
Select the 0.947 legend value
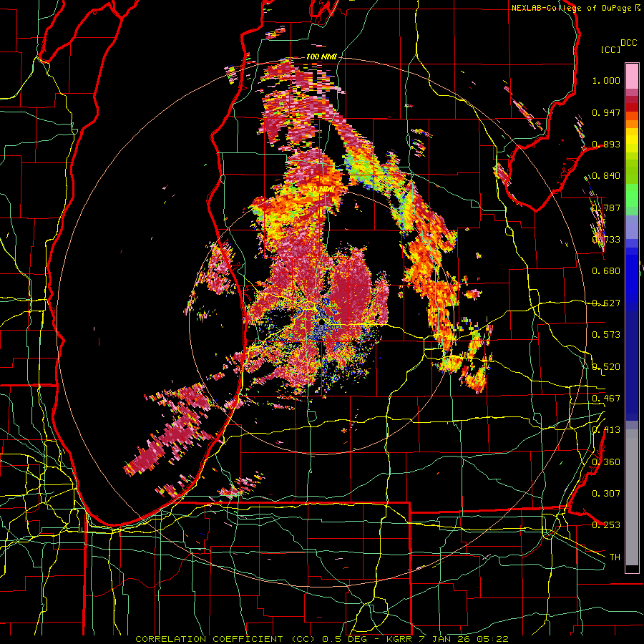(606, 112)
